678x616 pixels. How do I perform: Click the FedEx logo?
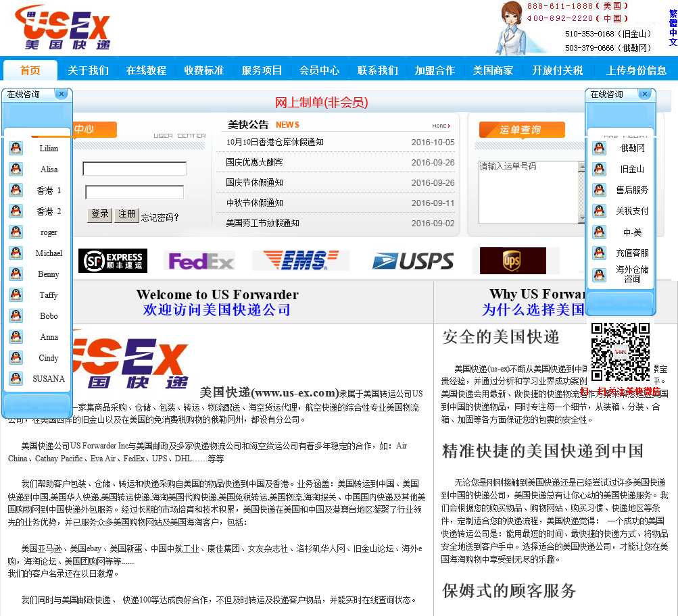pos(200,261)
